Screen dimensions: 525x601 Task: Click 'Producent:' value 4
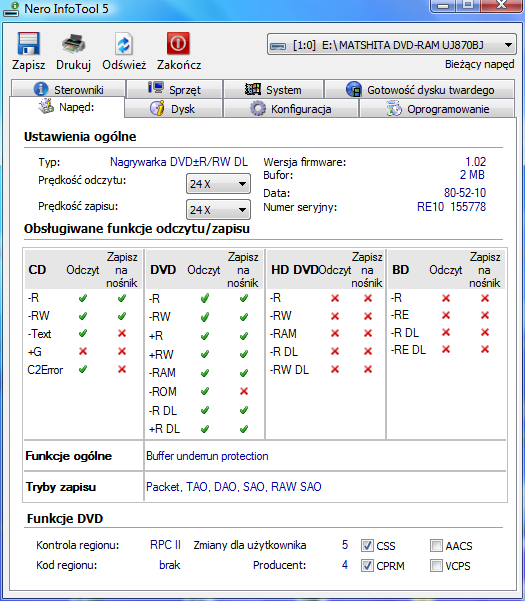pyautogui.click(x=345, y=565)
